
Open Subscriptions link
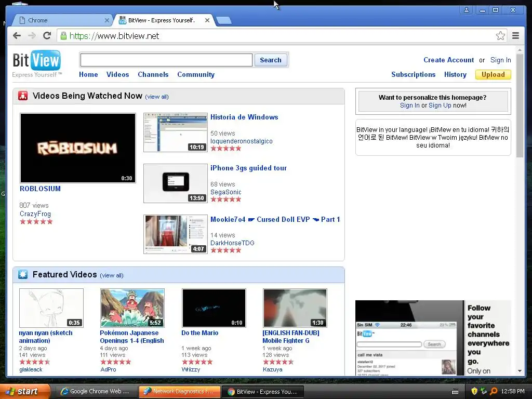click(x=413, y=74)
